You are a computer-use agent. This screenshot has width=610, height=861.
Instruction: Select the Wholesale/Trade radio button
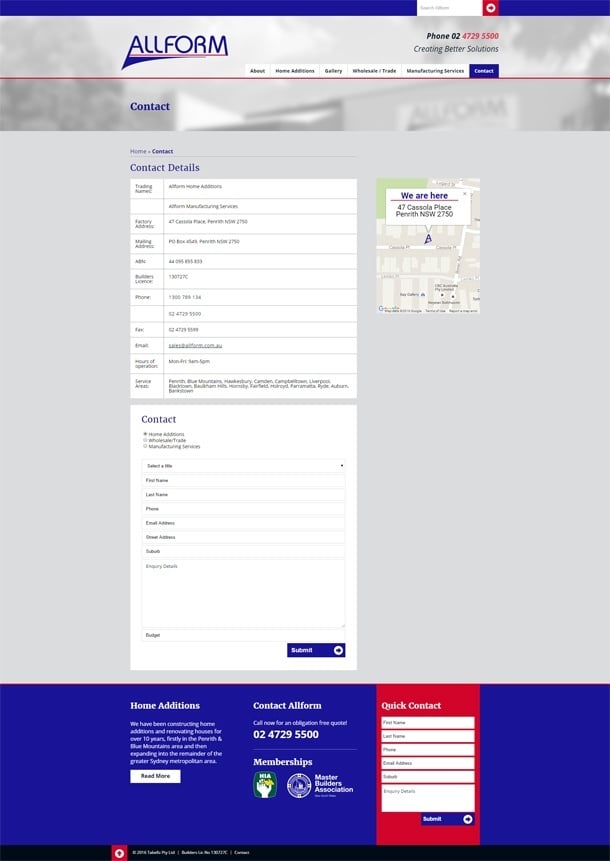(145, 440)
